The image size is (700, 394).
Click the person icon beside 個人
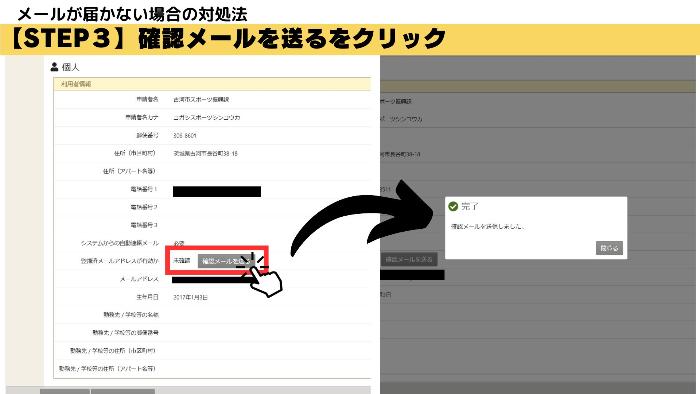pyautogui.click(x=54, y=67)
